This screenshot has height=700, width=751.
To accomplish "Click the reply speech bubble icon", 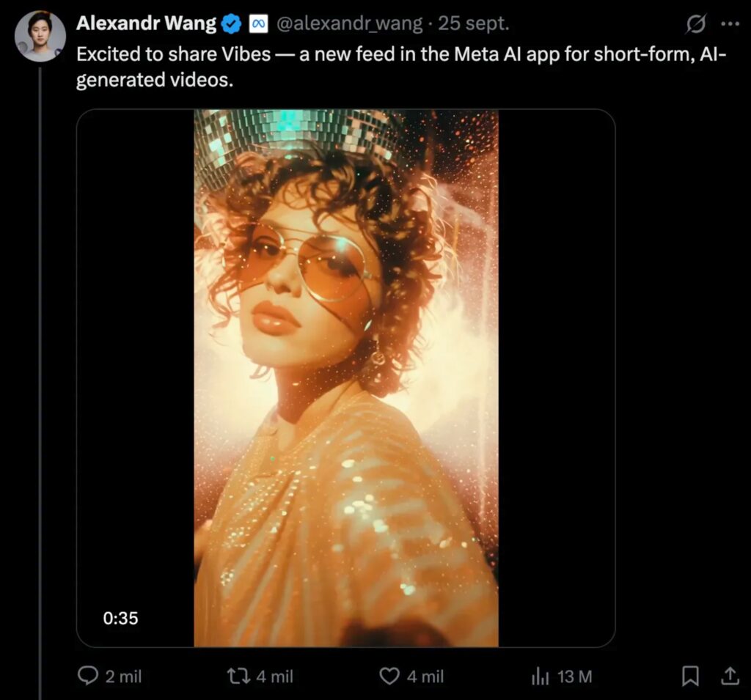I will [x=88, y=676].
